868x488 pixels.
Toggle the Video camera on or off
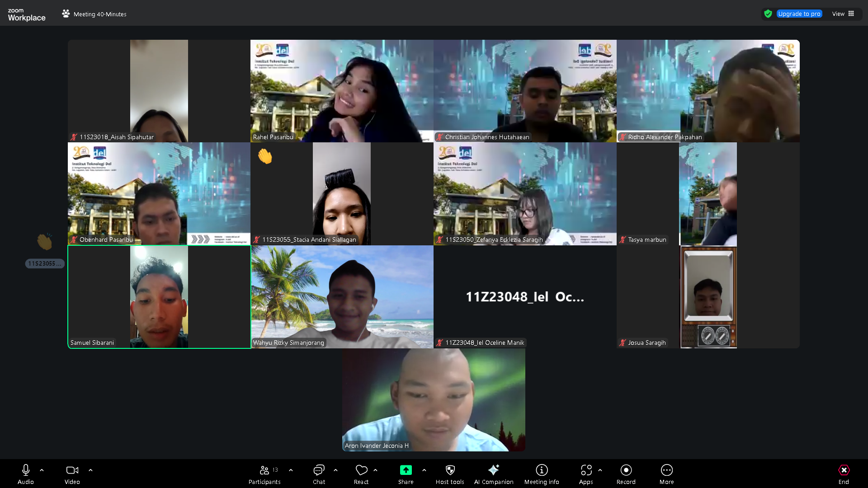72,470
